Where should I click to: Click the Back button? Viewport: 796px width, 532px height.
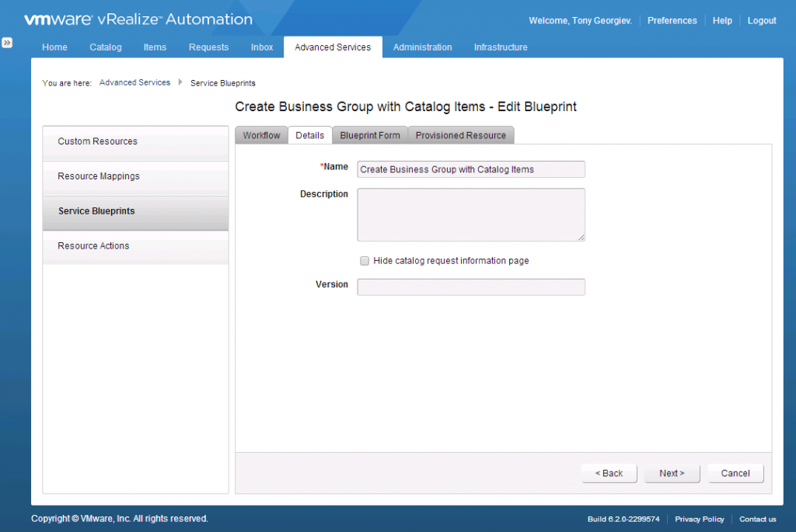(609, 474)
